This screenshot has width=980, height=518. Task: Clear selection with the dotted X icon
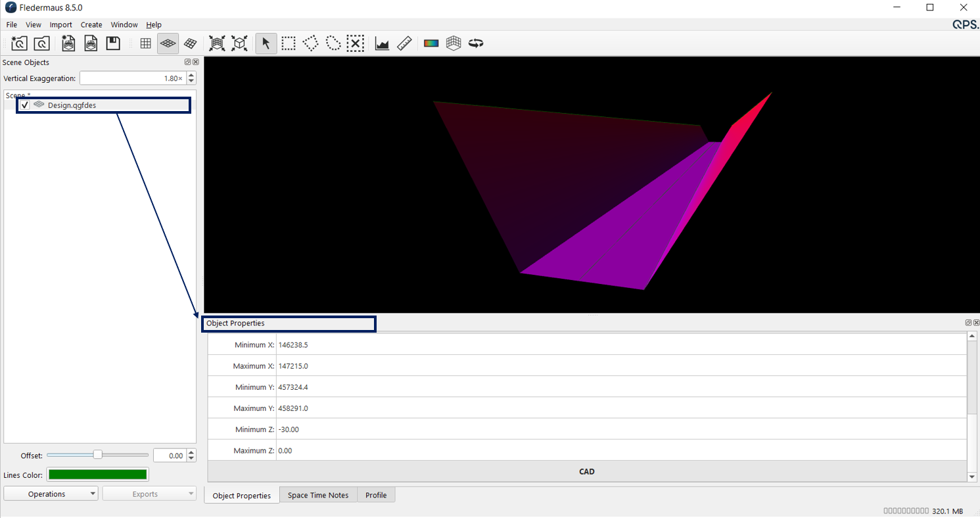pyautogui.click(x=355, y=43)
